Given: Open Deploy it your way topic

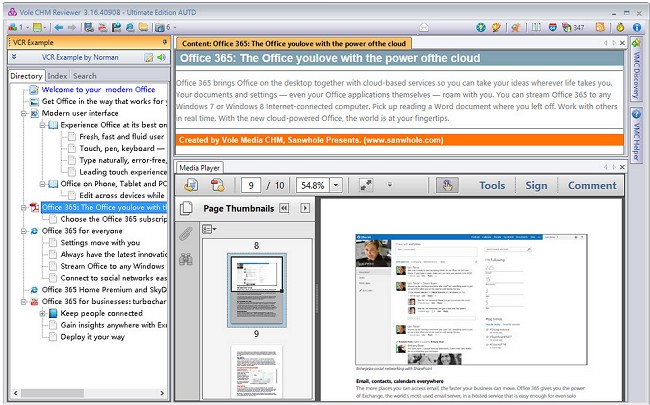Looking at the screenshot, I should (x=92, y=337).
